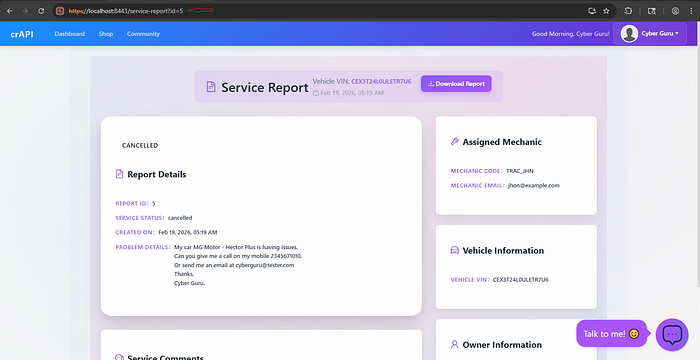The height and width of the screenshot is (360, 700).
Task: Click the CREATED ON label
Action: coord(135,232)
